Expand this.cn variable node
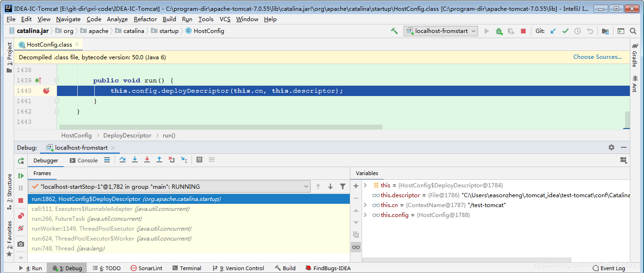Image resolution: width=644 pixels, height=273 pixels. click(365, 205)
